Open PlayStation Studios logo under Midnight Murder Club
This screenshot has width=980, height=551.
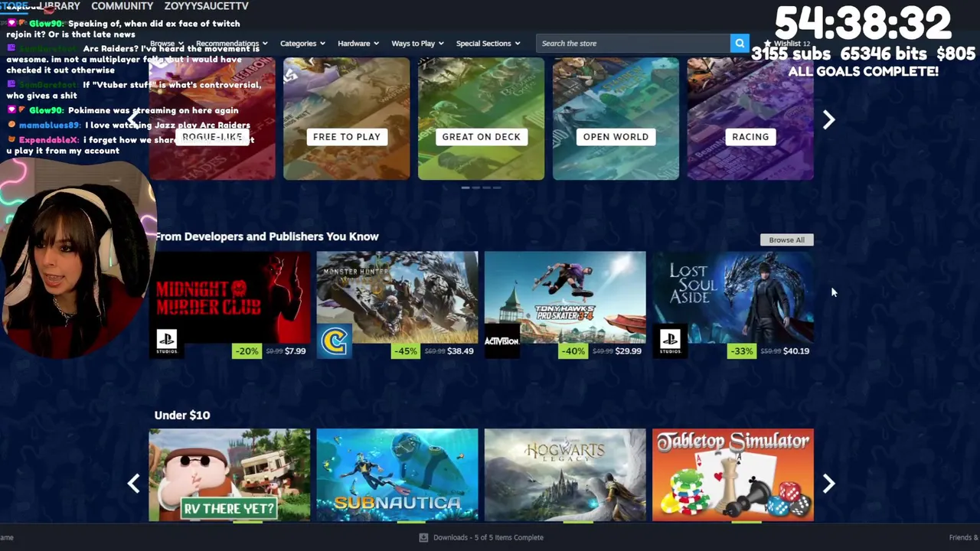(167, 341)
